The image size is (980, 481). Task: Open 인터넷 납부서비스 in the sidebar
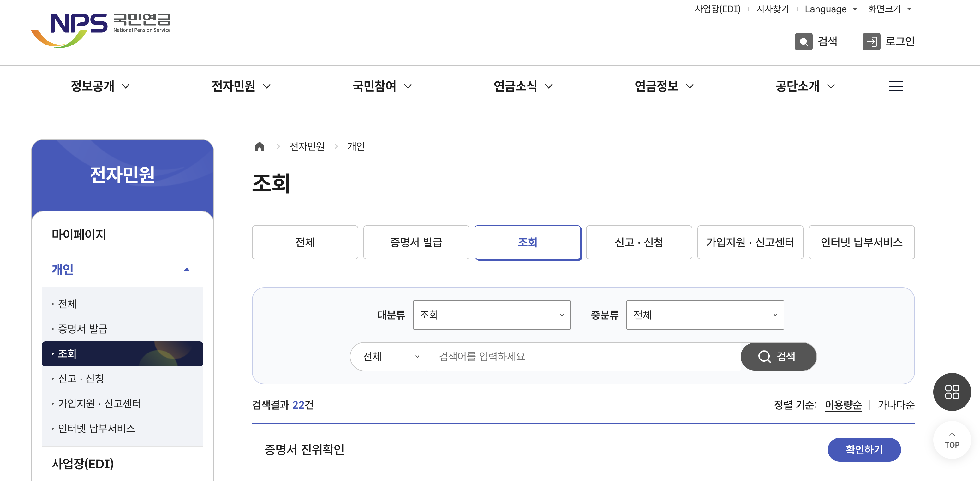(97, 429)
